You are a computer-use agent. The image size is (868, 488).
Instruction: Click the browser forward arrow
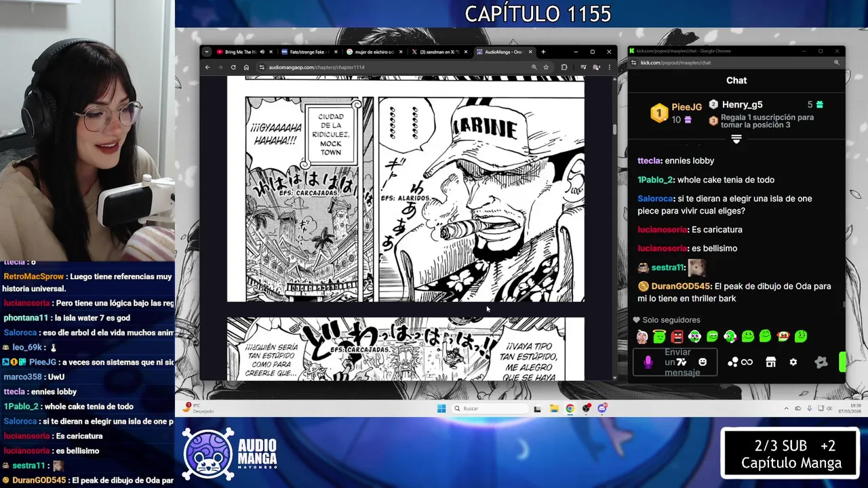[220, 67]
